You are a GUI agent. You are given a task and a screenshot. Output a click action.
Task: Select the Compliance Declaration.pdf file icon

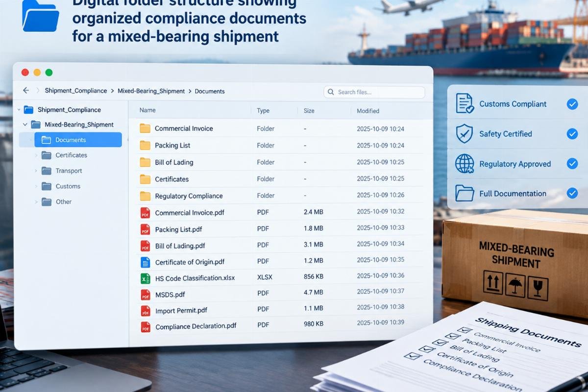tap(146, 327)
